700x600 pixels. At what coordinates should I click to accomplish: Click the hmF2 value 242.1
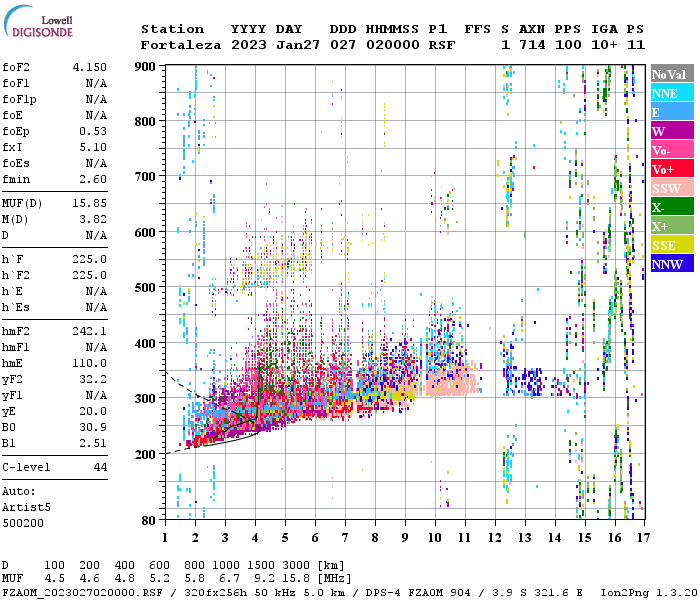tap(89, 330)
